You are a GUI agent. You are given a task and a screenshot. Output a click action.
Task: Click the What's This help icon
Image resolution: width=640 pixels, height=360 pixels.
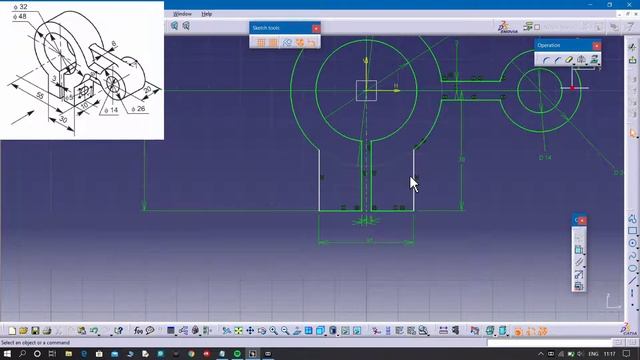point(118,331)
